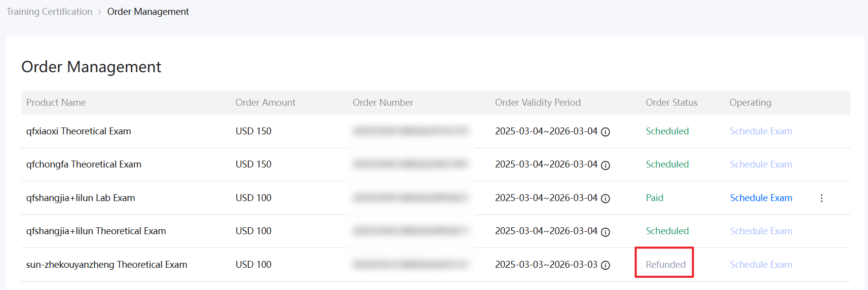Click the Paid status for Lab Exam
868x290 pixels.
(654, 198)
